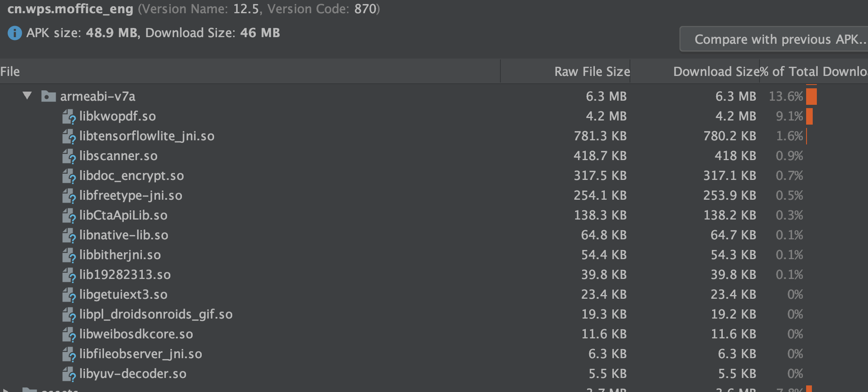868x392 pixels.
Task: Select libyuv-decoder.so file
Action: [133, 373]
